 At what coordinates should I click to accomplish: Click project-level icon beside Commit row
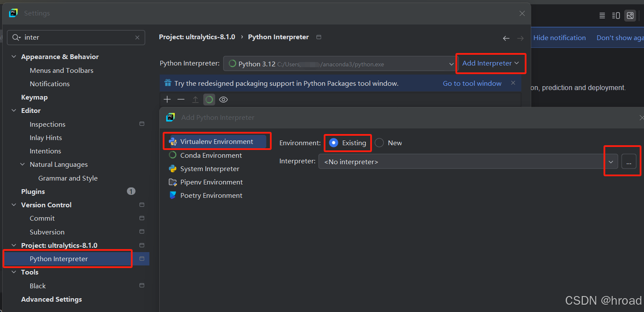click(x=142, y=218)
